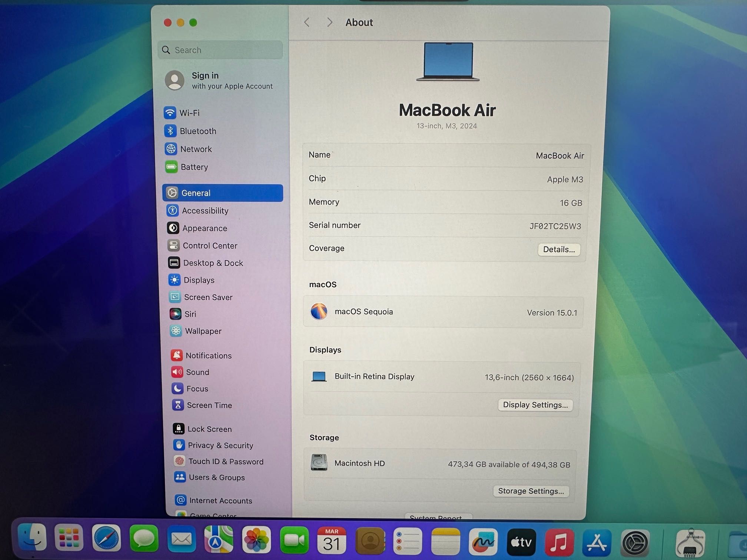747x560 pixels.
Task: Open System Information Dock icon
Action: [x=690, y=543]
